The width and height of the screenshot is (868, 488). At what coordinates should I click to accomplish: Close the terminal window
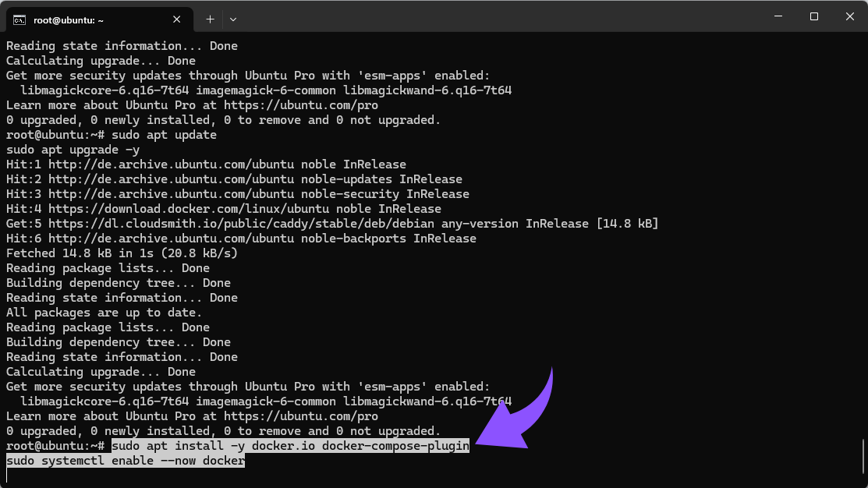[850, 16]
